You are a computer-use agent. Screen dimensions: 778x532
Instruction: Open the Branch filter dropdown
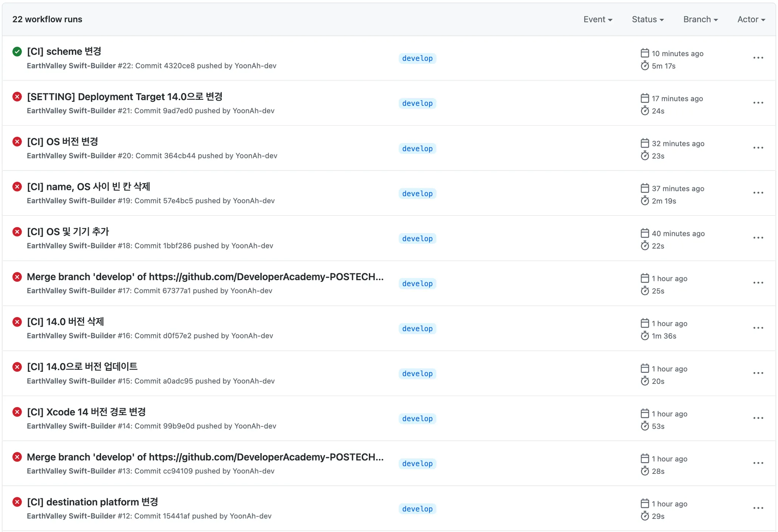tap(700, 19)
